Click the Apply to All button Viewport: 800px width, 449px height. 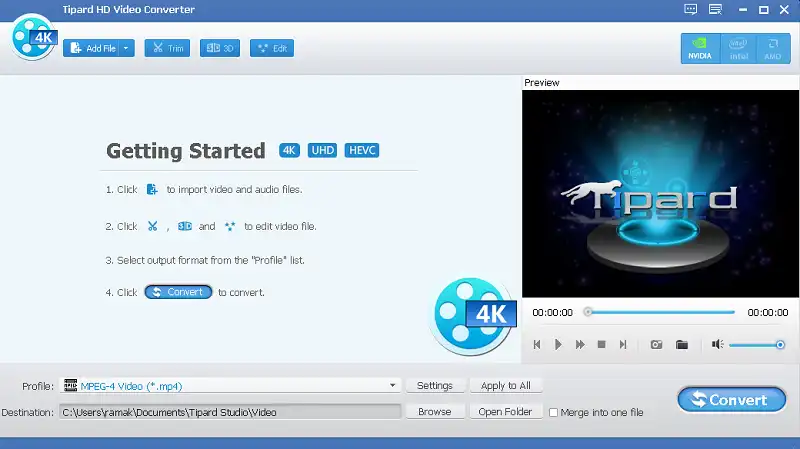point(505,386)
